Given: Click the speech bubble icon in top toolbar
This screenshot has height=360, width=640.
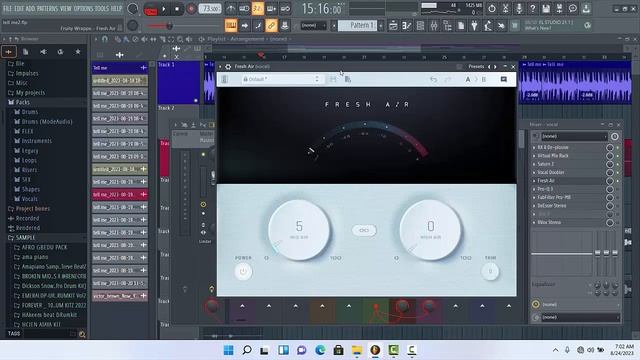Looking at the screenshot, I should tap(573, 8).
